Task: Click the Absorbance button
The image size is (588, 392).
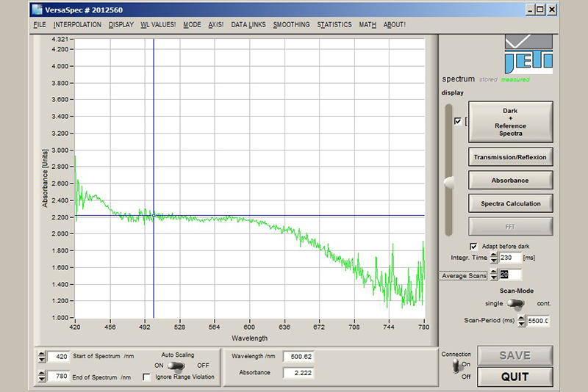Action: pyautogui.click(x=510, y=181)
